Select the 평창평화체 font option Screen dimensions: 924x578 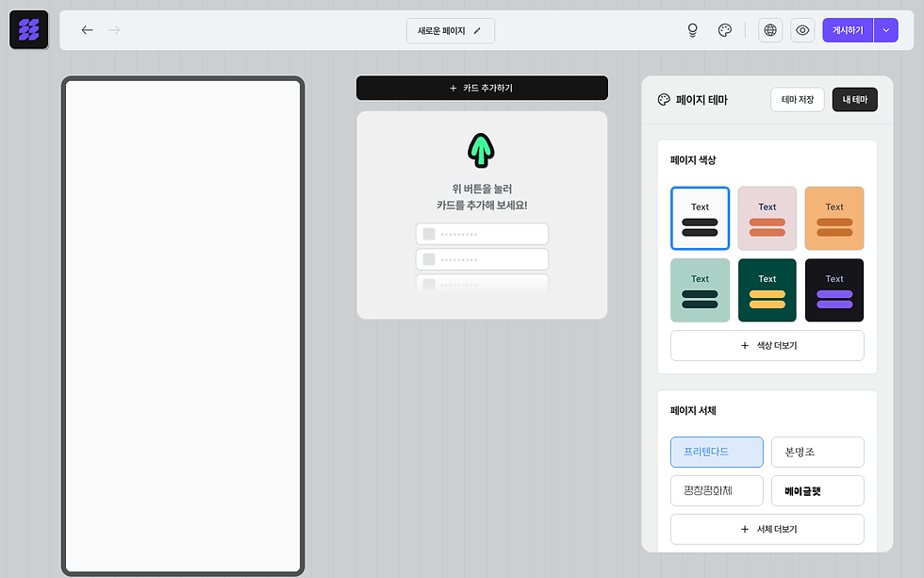718,491
